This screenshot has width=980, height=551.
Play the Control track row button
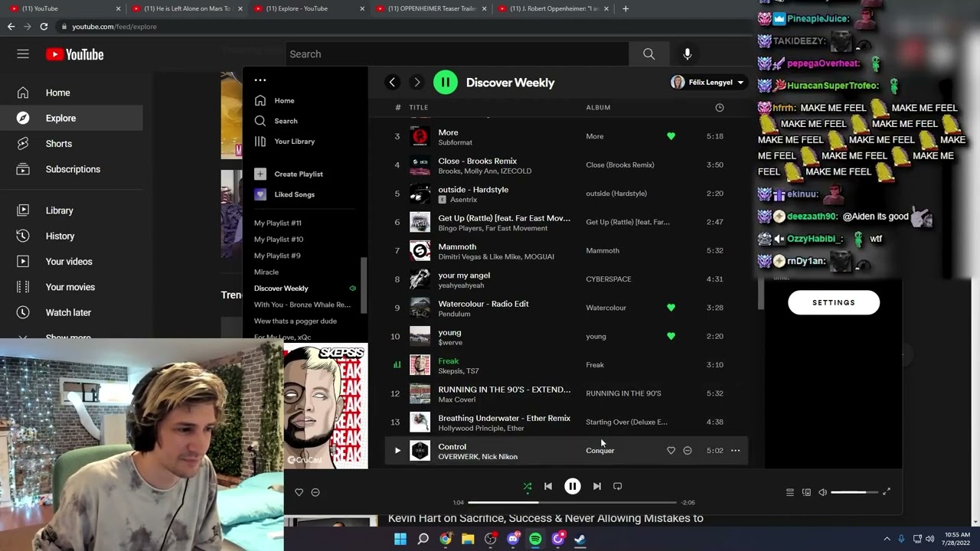coord(397,451)
